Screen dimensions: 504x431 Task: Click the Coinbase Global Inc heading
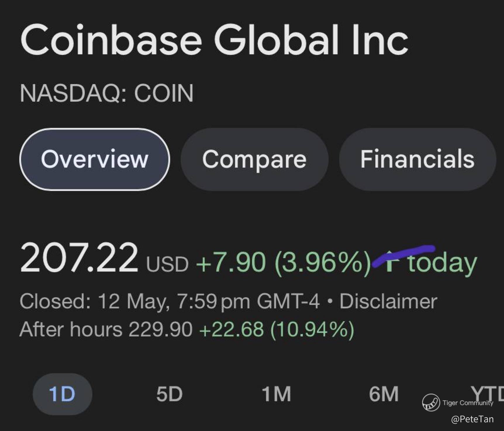point(214,40)
